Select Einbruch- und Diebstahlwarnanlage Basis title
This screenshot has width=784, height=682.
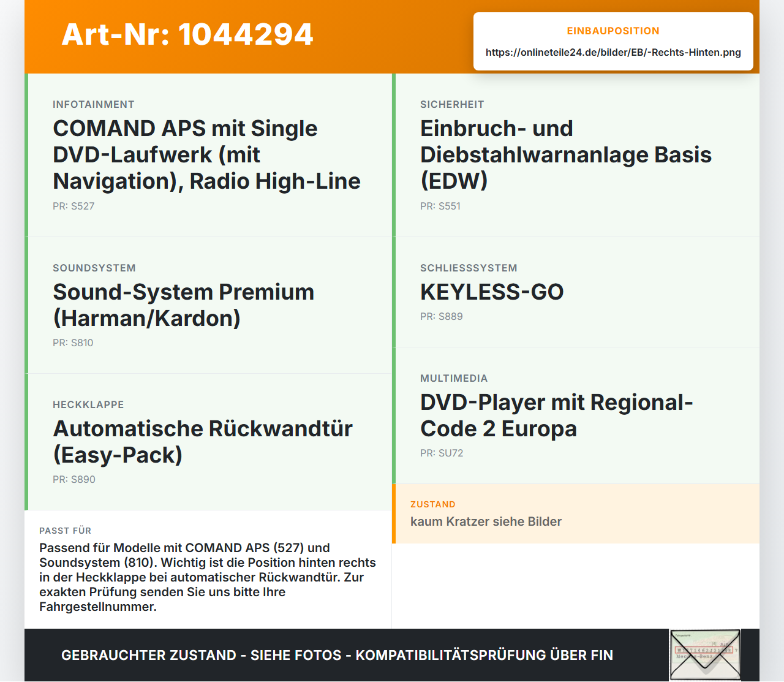566,154
